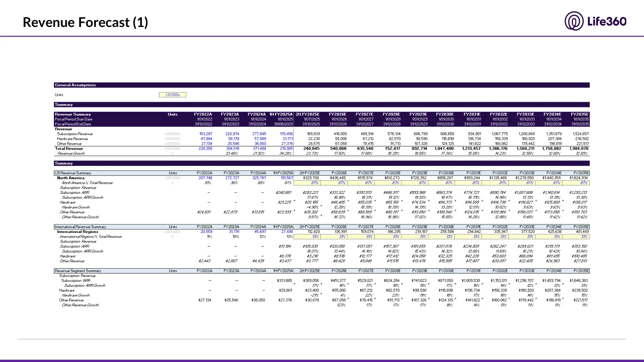This screenshot has width=644, height=362.
Task: Click the Revenue Segment Summary heading
Action: click(x=78, y=271)
